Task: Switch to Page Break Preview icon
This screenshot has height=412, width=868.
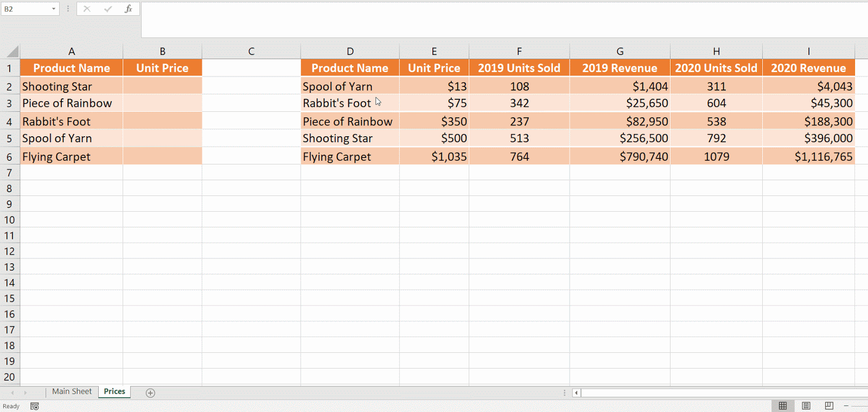Action: [x=829, y=405]
